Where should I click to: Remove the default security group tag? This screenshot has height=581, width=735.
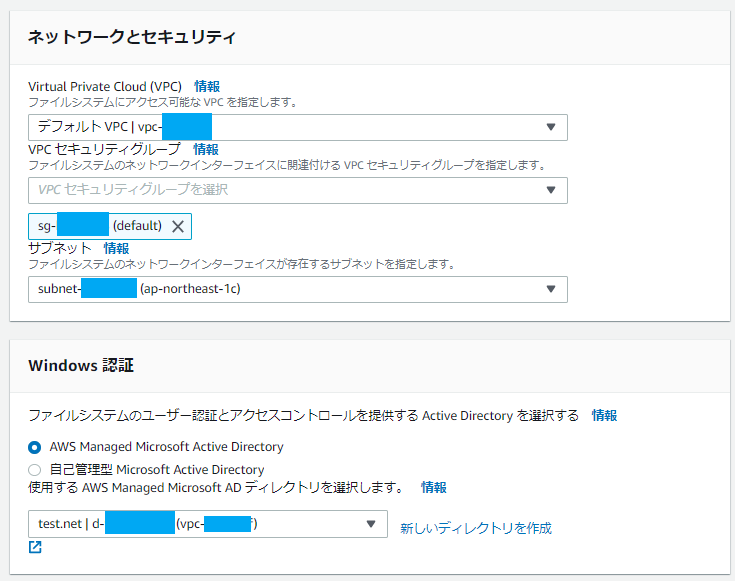pyautogui.click(x=178, y=226)
